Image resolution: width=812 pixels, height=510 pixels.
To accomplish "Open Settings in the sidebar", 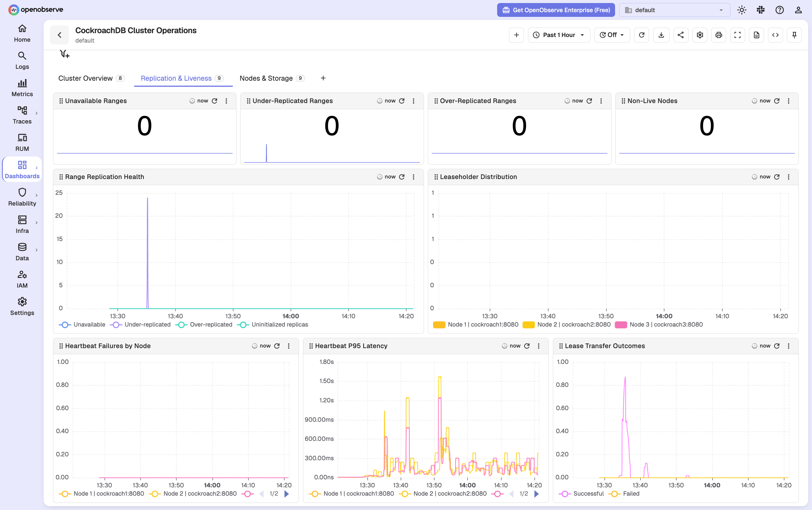I will [22, 307].
